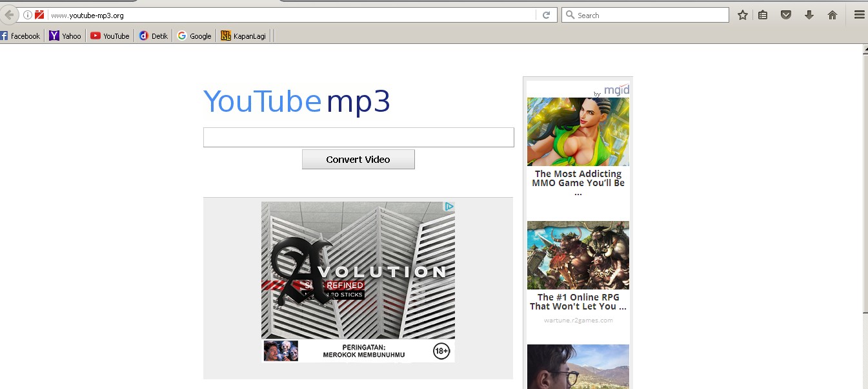Screen dimensions: 868x389
Task: Open the Avolution banner advertisement
Action: (358, 282)
